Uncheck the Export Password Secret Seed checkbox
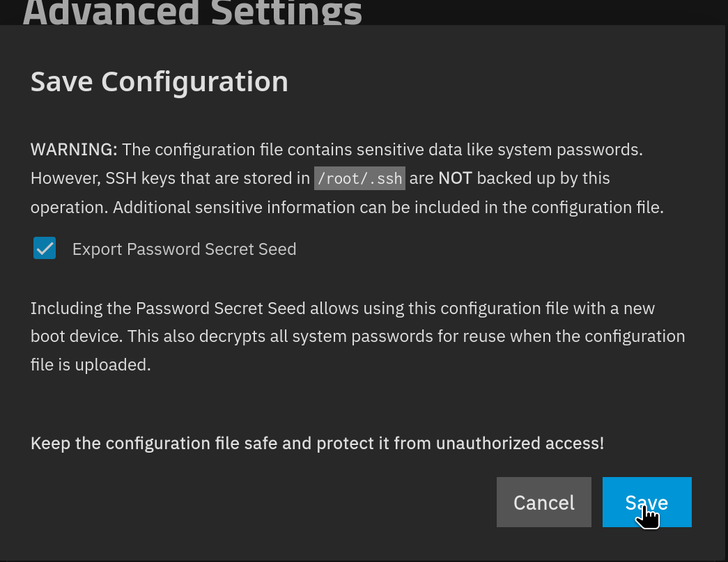The height and width of the screenshot is (562, 728). (45, 249)
